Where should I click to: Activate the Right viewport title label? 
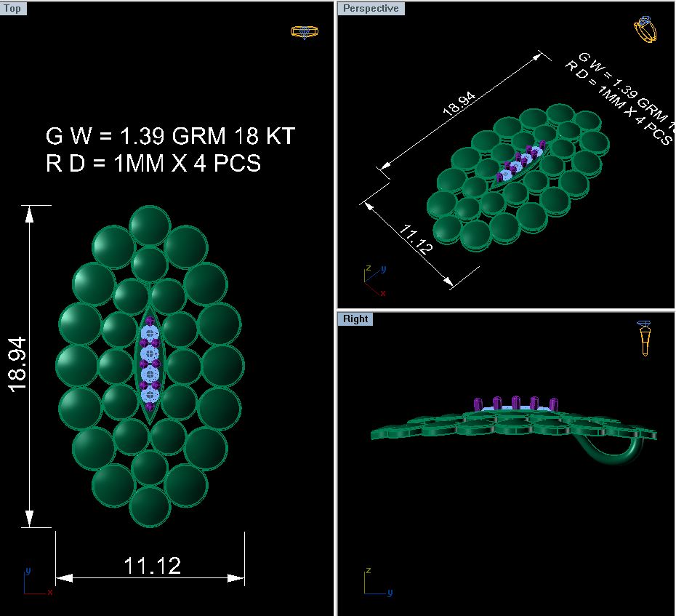click(x=355, y=319)
